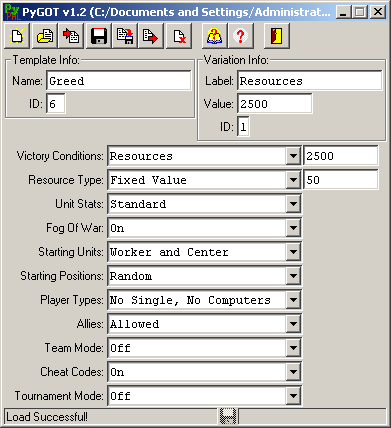Expand the Resource Type dropdown
This screenshot has width=391, height=428.
293,180
